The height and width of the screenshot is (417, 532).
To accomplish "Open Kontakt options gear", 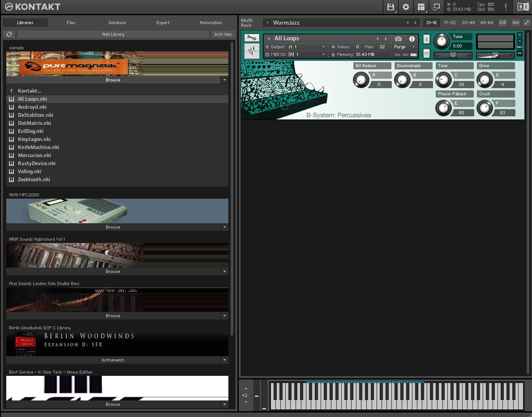I will [406, 7].
